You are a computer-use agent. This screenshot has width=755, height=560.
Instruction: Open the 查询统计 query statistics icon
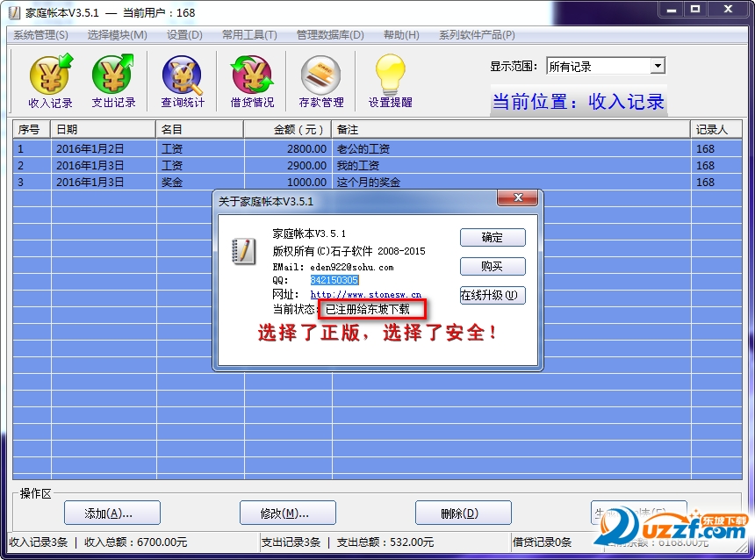pos(183,82)
